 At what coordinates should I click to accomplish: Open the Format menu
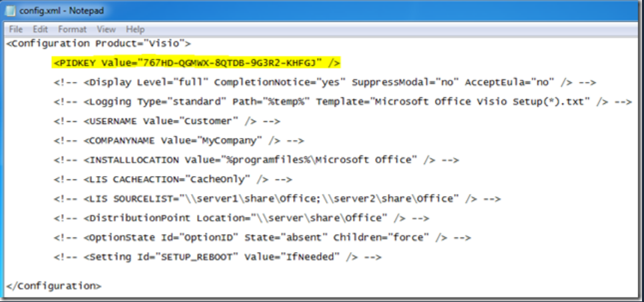click(x=72, y=29)
